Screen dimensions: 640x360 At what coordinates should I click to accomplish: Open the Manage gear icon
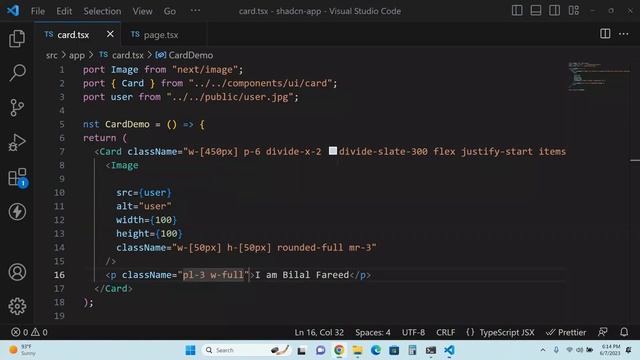(17, 306)
